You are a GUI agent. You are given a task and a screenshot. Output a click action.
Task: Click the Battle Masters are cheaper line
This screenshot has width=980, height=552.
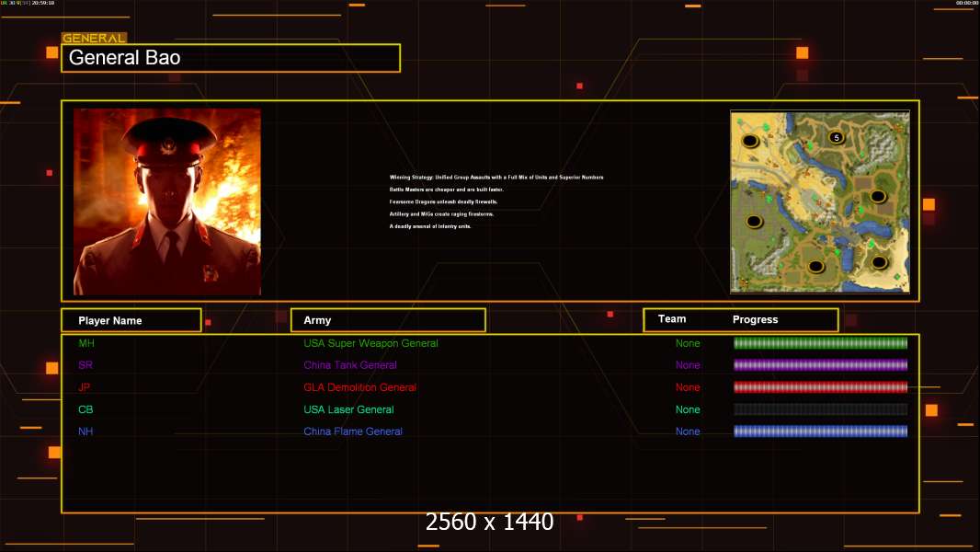point(446,190)
